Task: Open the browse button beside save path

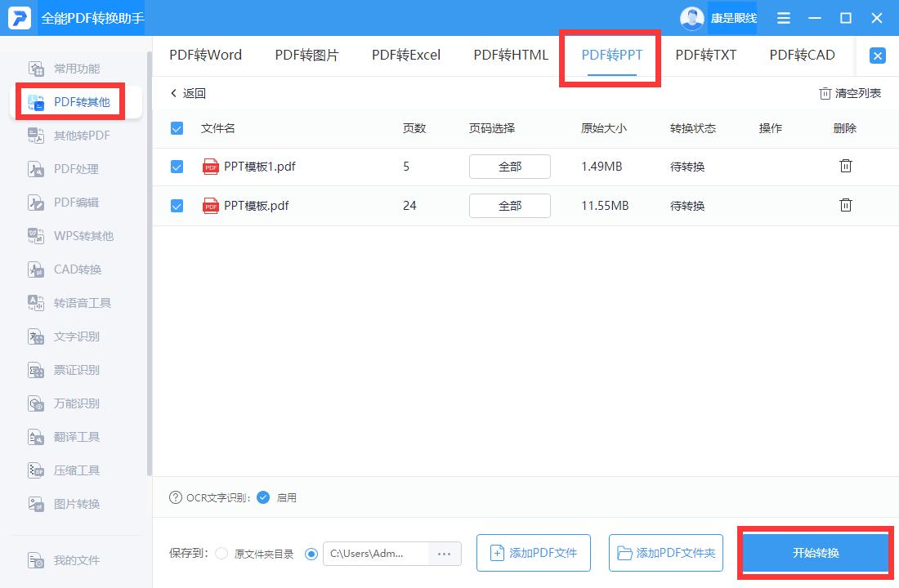Action: [x=445, y=553]
